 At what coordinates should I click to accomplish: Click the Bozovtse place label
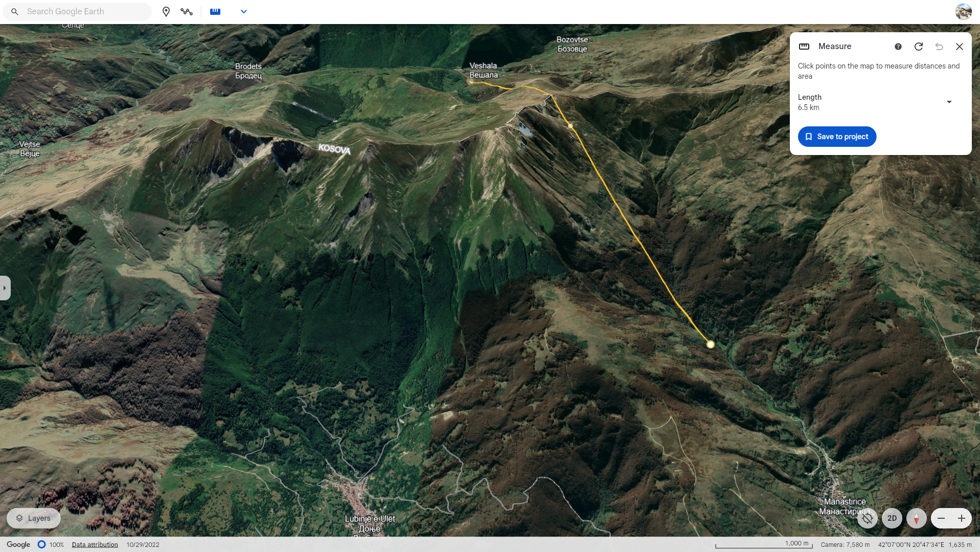click(572, 44)
